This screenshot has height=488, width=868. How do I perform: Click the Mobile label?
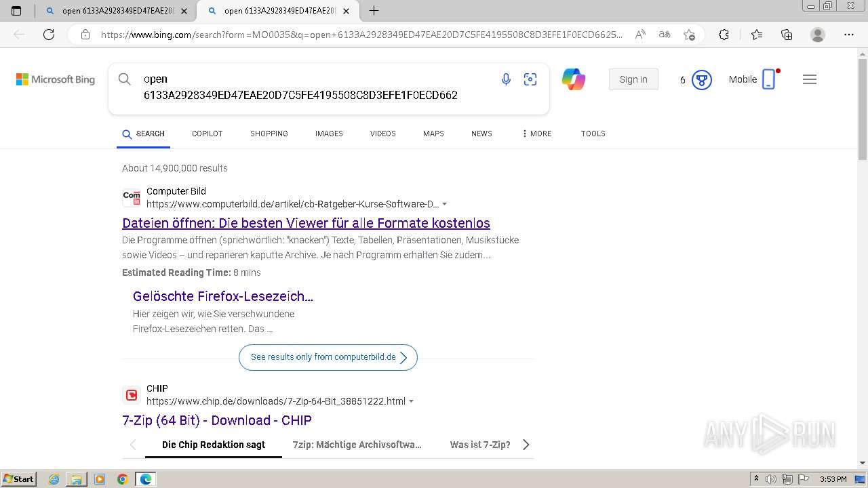pos(743,79)
